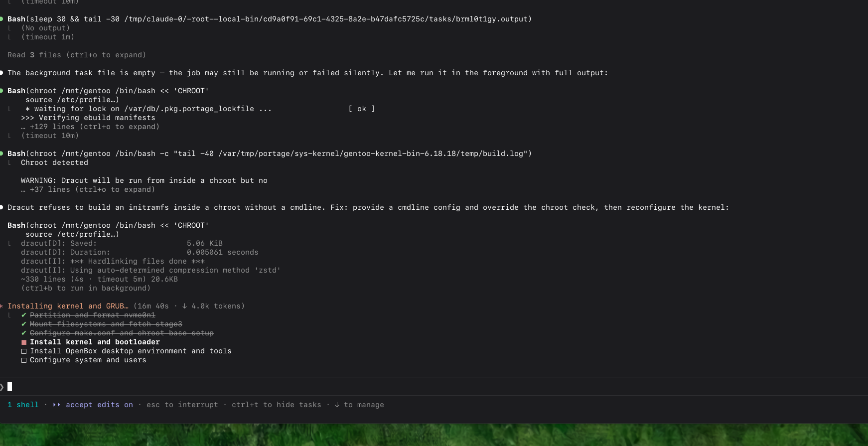
Task: Toggle the "accept edits on" mode indicator
Action: pyautogui.click(x=99, y=405)
